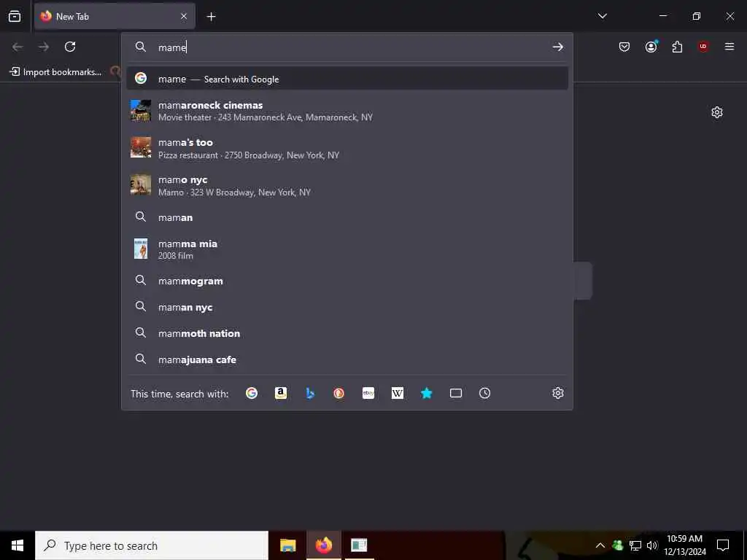747x560 pixels.
Task: Go forward one page
Action: tap(44, 47)
